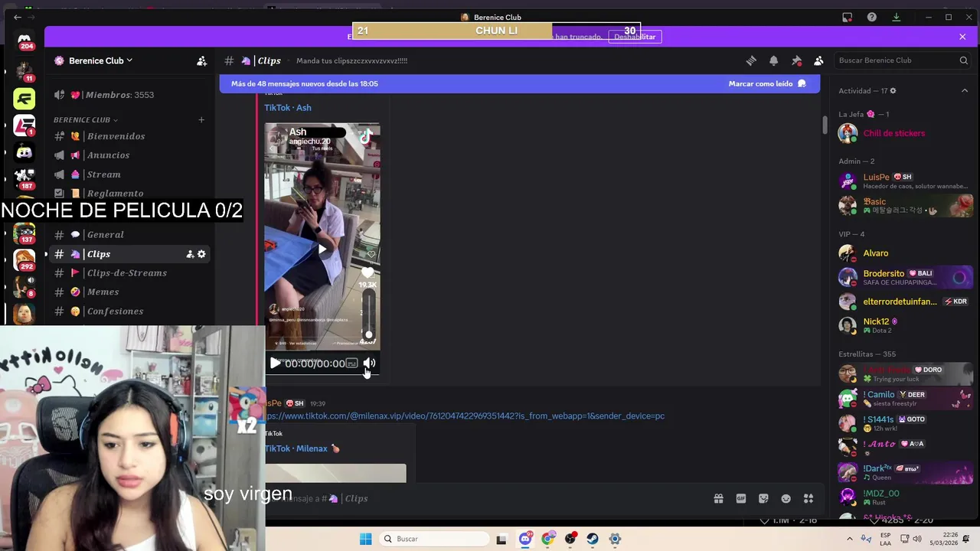Click the Windows taskbar Buscar search box
Image resolution: width=980 pixels, height=551 pixels.
pyautogui.click(x=434, y=539)
